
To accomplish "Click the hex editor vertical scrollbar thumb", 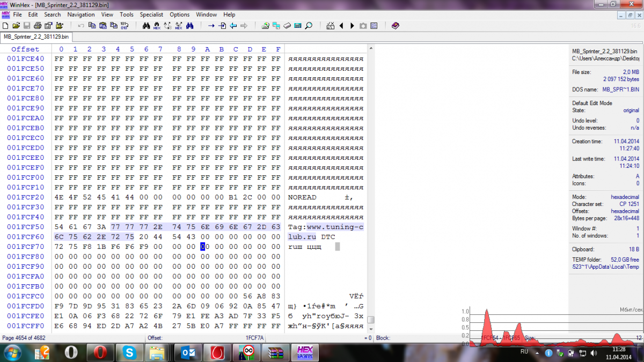I will coord(371,320).
